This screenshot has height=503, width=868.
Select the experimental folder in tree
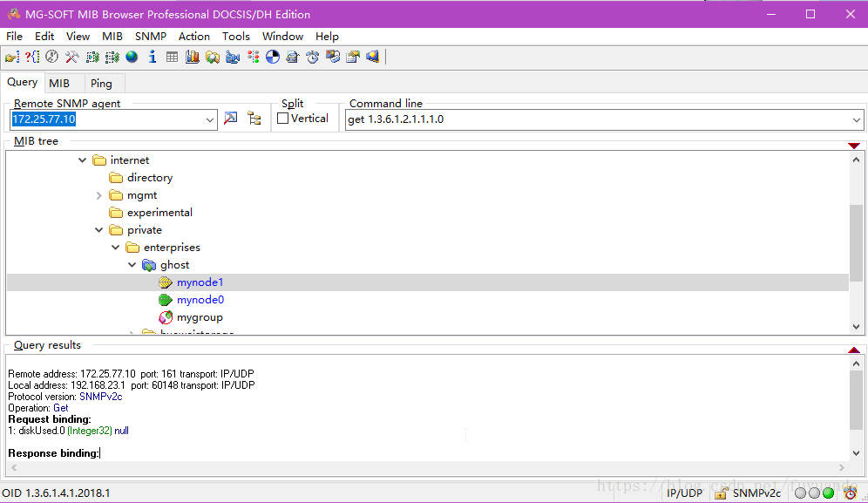pos(159,213)
